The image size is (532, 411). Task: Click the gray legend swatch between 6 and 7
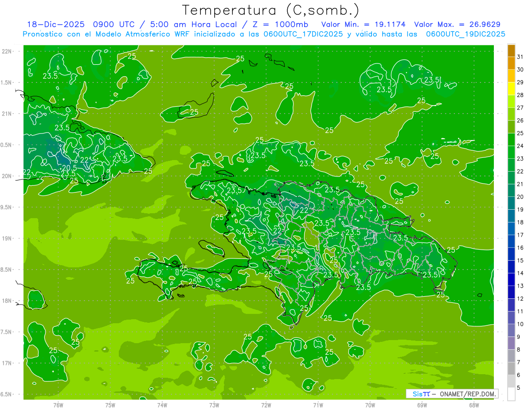[511, 369]
